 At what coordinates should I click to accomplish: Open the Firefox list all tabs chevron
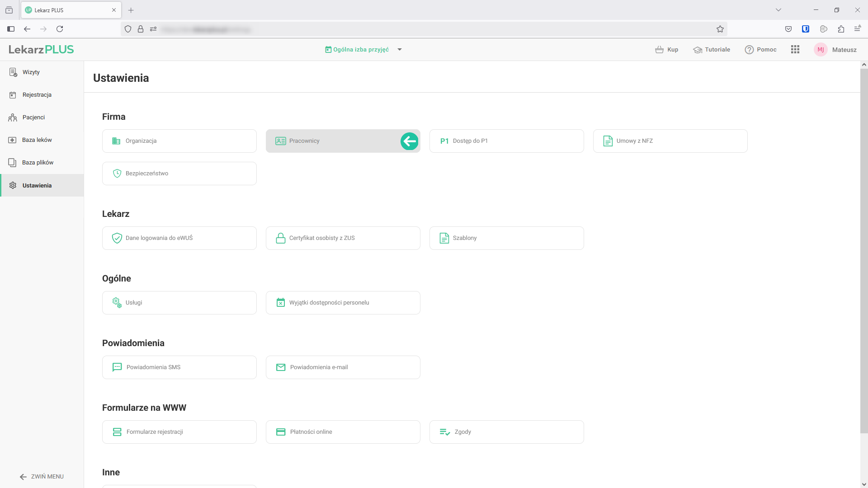coord(778,10)
